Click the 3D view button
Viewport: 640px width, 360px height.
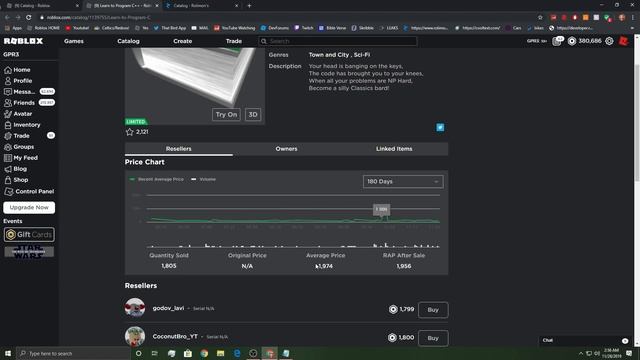(253, 115)
